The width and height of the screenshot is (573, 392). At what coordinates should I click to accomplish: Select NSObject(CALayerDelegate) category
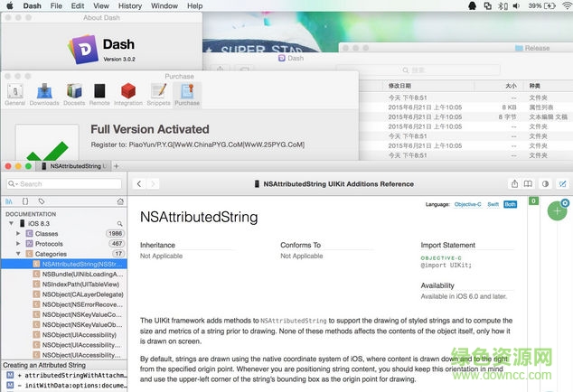pos(64,294)
